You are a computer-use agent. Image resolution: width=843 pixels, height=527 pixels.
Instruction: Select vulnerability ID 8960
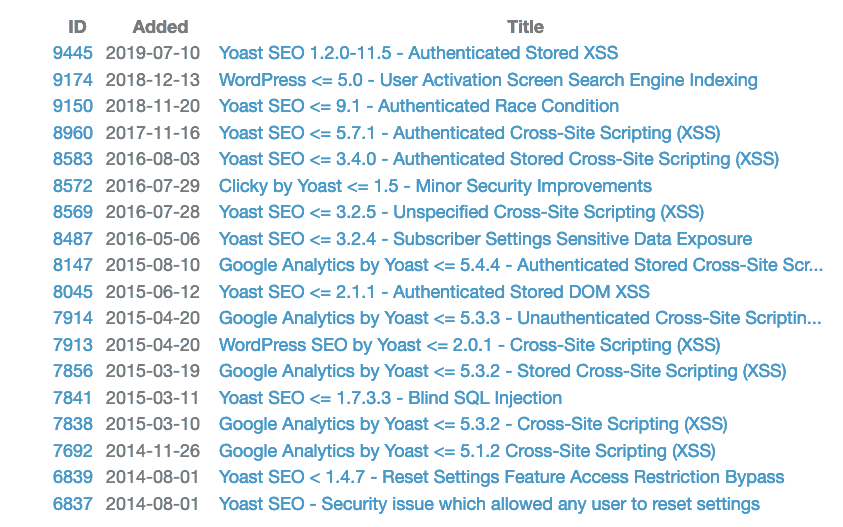73,133
